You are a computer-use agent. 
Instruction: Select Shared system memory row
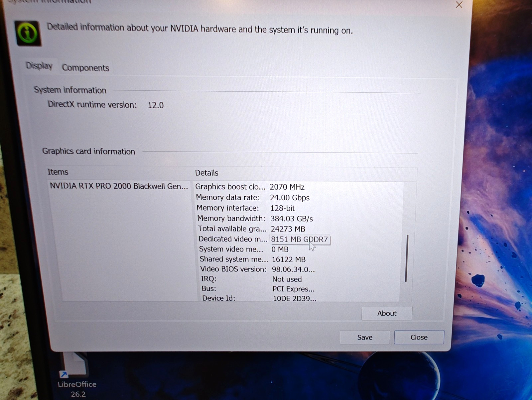(x=253, y=259)
